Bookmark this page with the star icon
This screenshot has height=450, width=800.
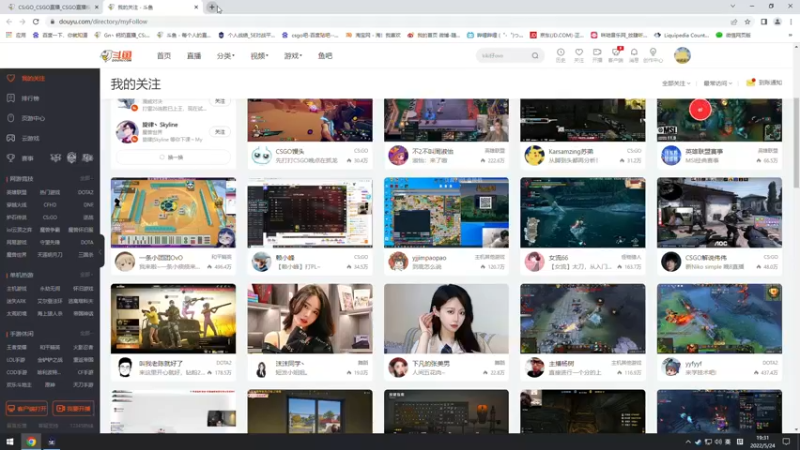pos(747,21)
